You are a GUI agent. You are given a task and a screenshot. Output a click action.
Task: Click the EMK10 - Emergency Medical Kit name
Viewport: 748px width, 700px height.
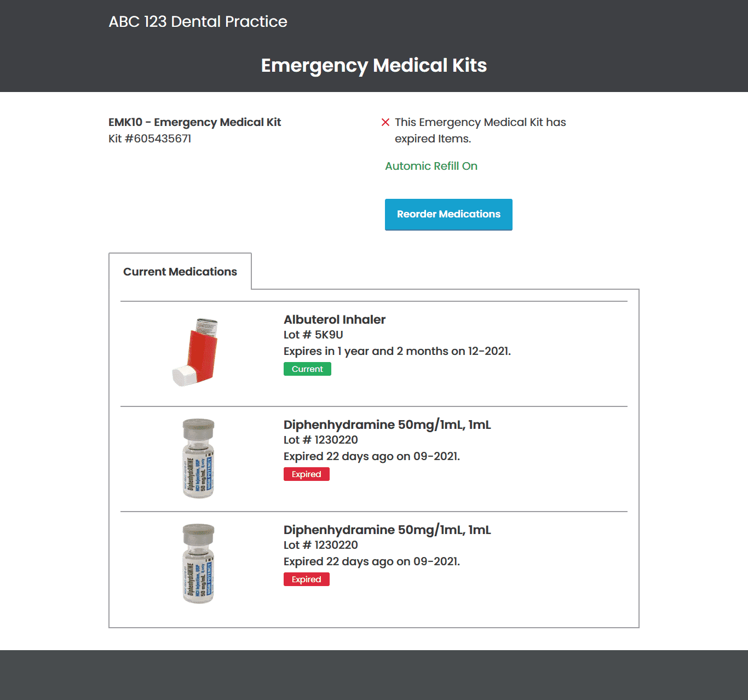pyautogui.click(x=195, y=122)
